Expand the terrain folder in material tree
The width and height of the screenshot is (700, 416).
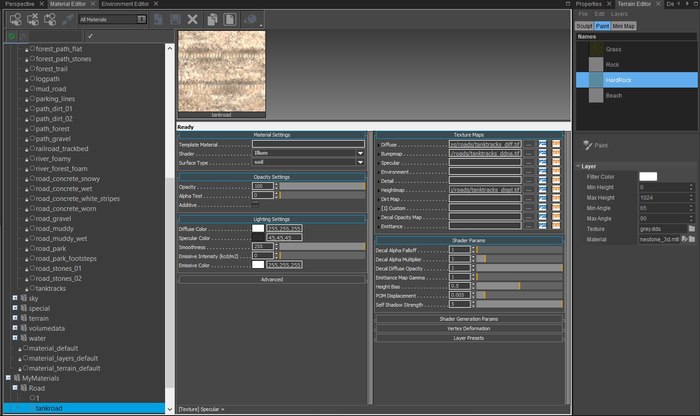click(x=15, y=318)
